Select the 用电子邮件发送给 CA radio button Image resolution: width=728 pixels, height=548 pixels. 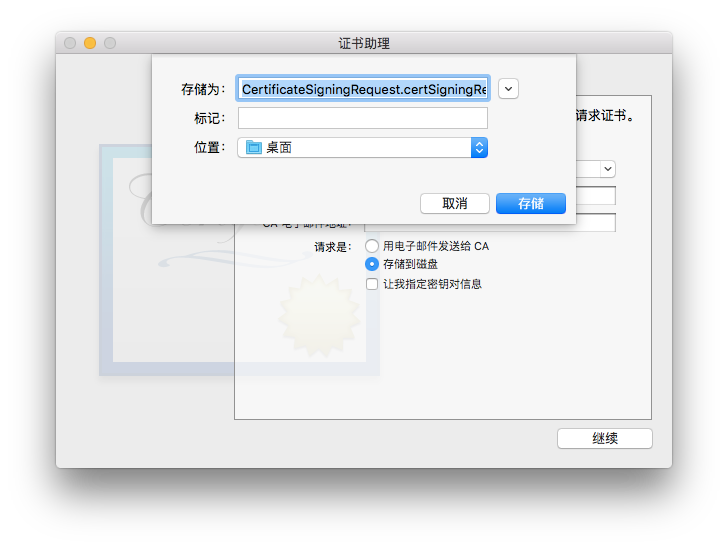click(371, 246)
